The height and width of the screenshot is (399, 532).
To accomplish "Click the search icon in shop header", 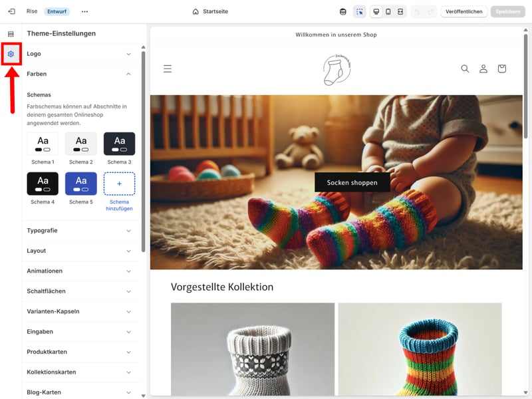I will click(465, 68).
